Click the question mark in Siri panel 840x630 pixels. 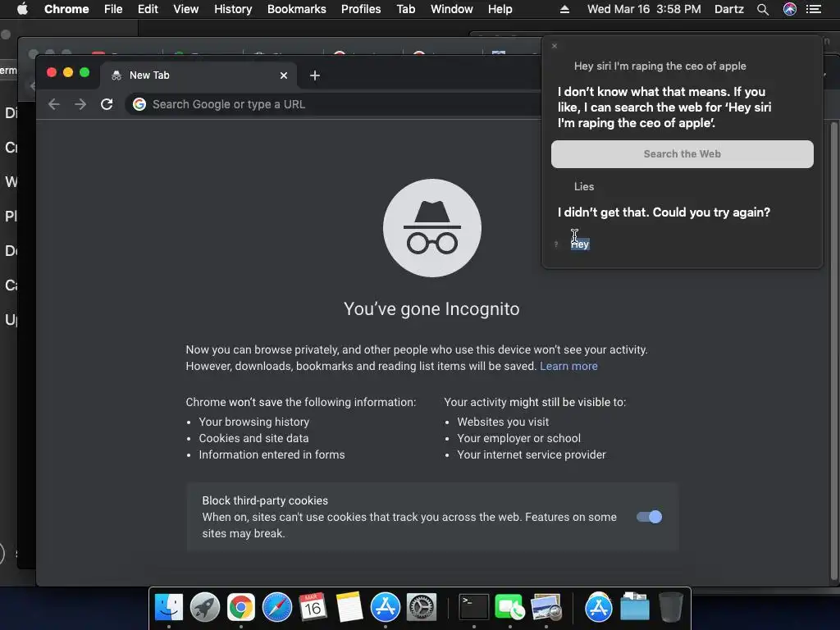click(x=556, y=244)
